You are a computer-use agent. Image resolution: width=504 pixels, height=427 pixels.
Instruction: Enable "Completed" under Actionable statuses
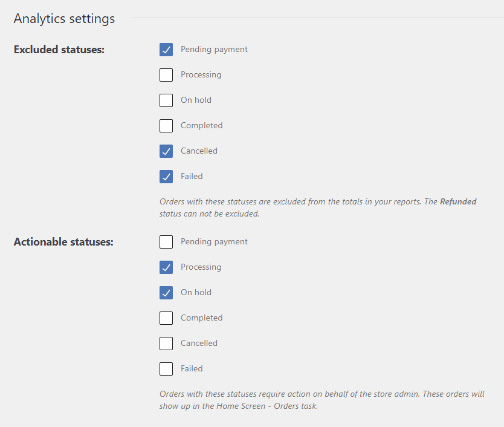click(166, 318)
